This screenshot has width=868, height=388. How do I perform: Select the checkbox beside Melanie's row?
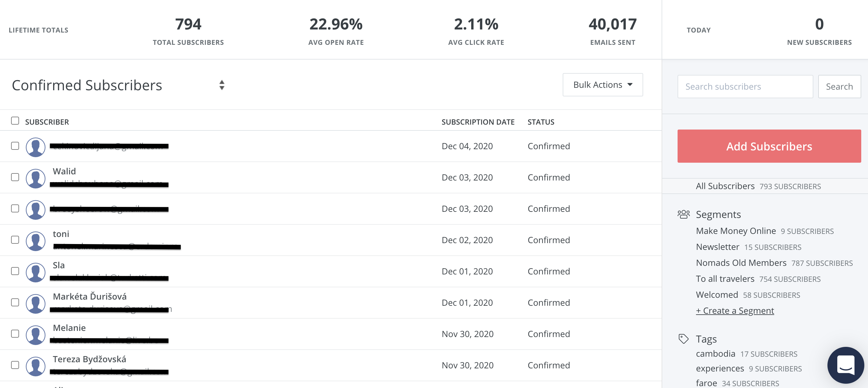click(15, 334)
